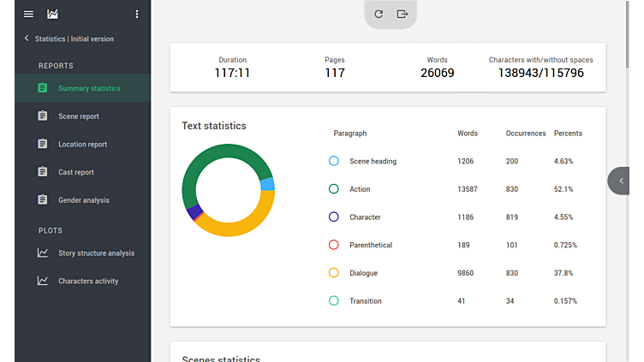Toggle the Action legend circle
The height and width of the screenshot is (362, 644).
(x=334, y=189)
